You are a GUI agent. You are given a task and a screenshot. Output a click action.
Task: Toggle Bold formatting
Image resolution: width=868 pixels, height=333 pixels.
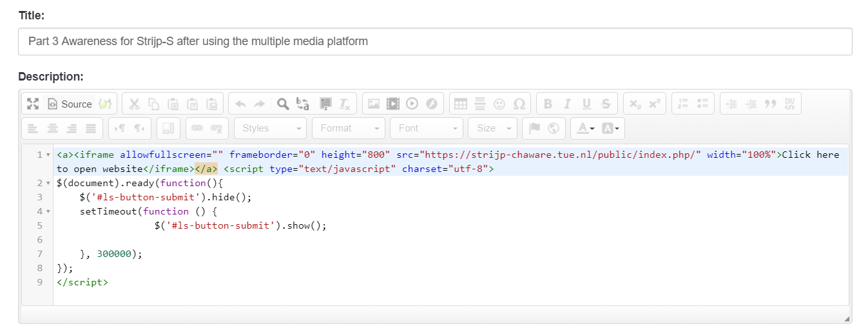tap(548, 104)
